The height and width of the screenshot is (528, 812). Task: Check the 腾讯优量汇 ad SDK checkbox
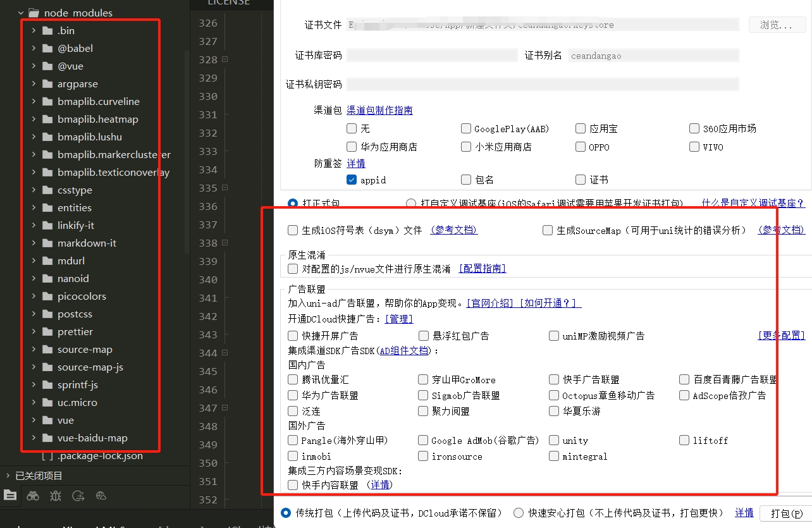coord(293,379)
